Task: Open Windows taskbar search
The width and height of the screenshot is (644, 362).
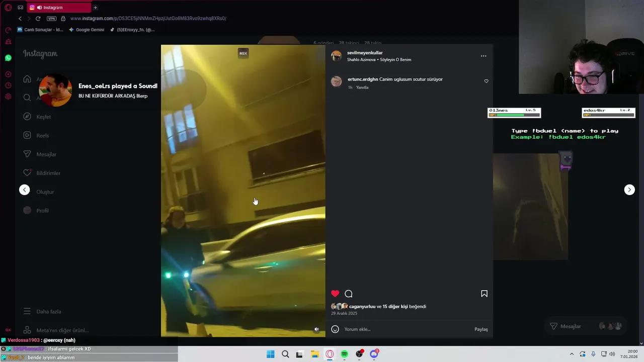Action: point(285,354)
